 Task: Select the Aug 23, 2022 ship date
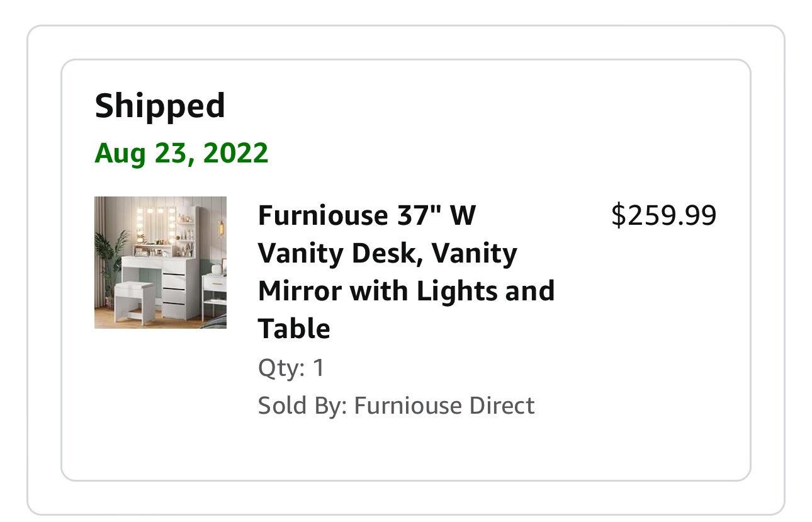pos(181,153)
